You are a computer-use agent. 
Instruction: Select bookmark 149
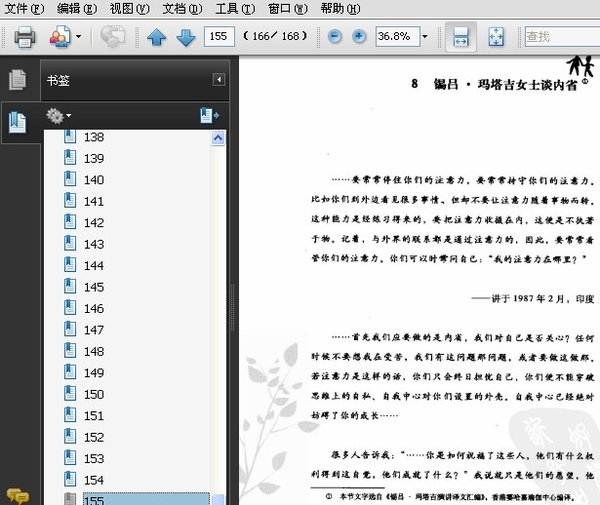(94, 373)
